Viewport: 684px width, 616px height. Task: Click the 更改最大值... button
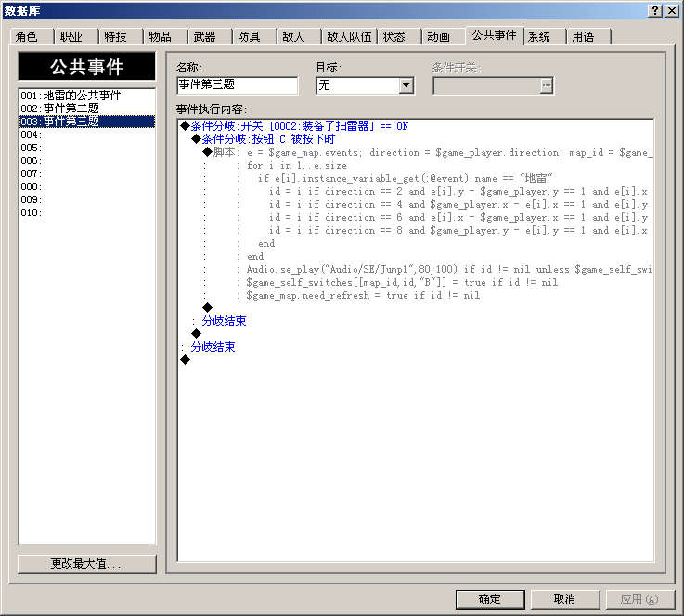tap(87, 564)
